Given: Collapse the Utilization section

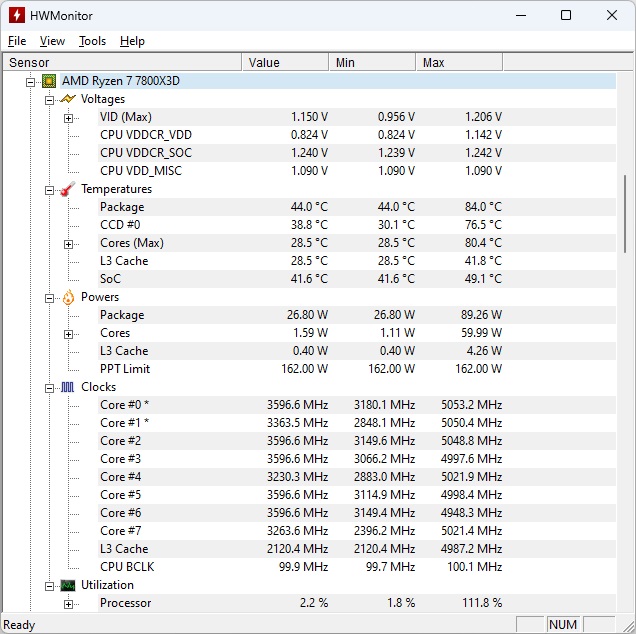Looking at the screenshot, I should [49, 587].
